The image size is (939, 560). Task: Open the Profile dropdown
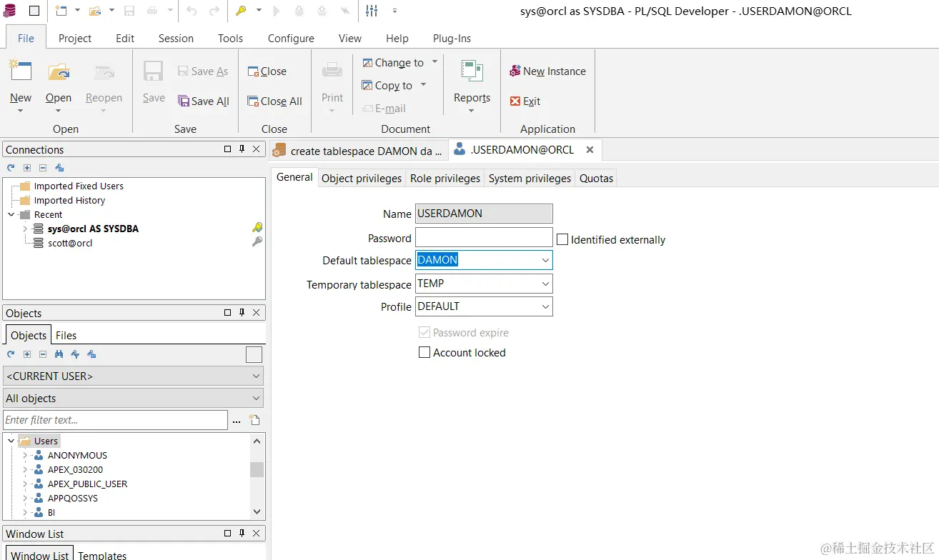pyautogui.click(x=545, y=306)
